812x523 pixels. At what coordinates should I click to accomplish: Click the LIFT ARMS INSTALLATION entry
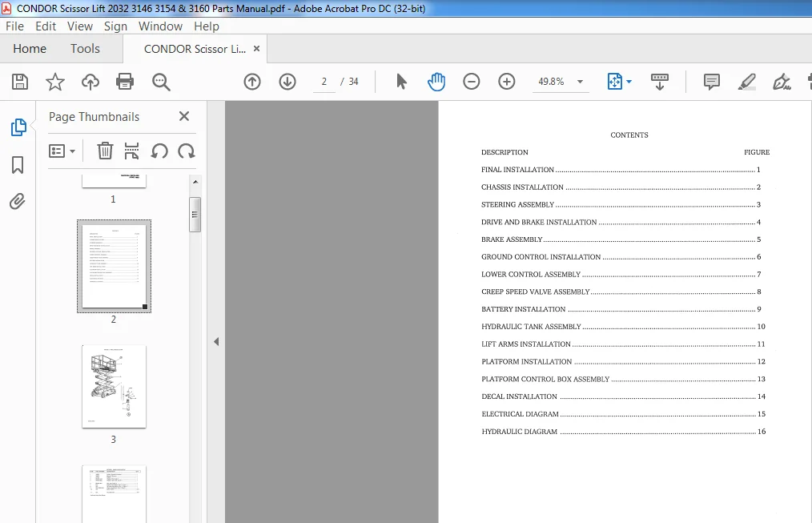(x=624, y=344)
